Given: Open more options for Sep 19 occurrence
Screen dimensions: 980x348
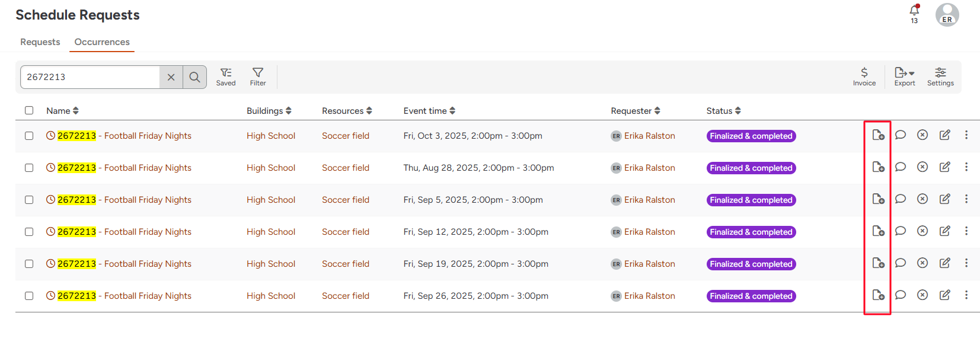Looking at the screenshot, I should coord(966,263).
